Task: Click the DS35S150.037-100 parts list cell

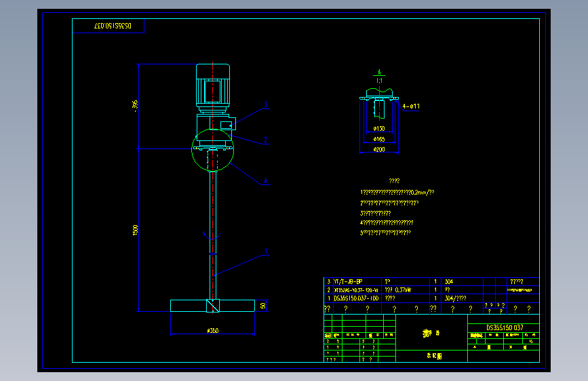Action: (356, 298)
